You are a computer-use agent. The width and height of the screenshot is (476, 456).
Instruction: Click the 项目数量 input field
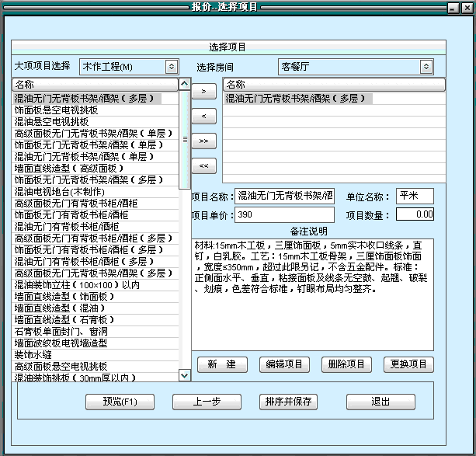tap(415, 214)
